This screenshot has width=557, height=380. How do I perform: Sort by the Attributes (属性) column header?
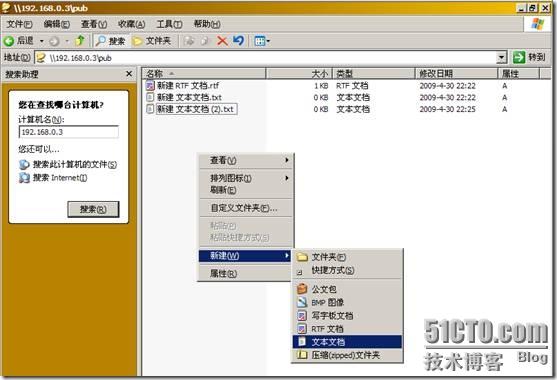pyautogui.click(x=519, y=74)
